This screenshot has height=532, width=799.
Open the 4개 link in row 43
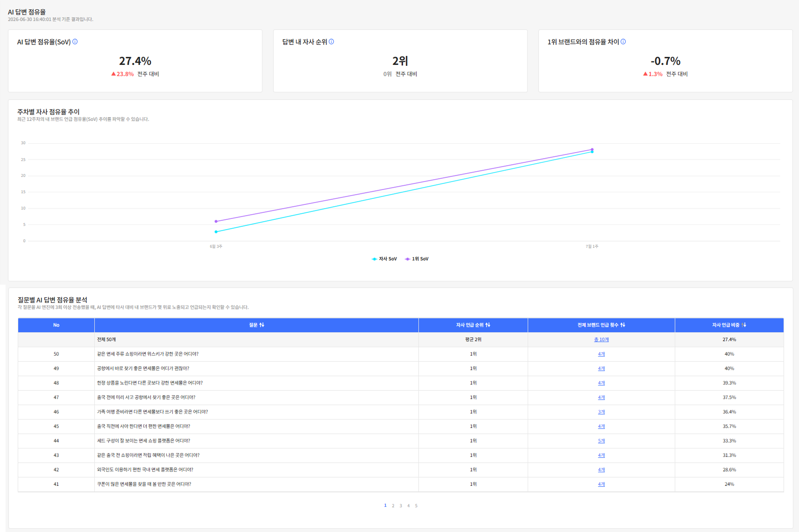pyautogui.click(x=601, y=455)
